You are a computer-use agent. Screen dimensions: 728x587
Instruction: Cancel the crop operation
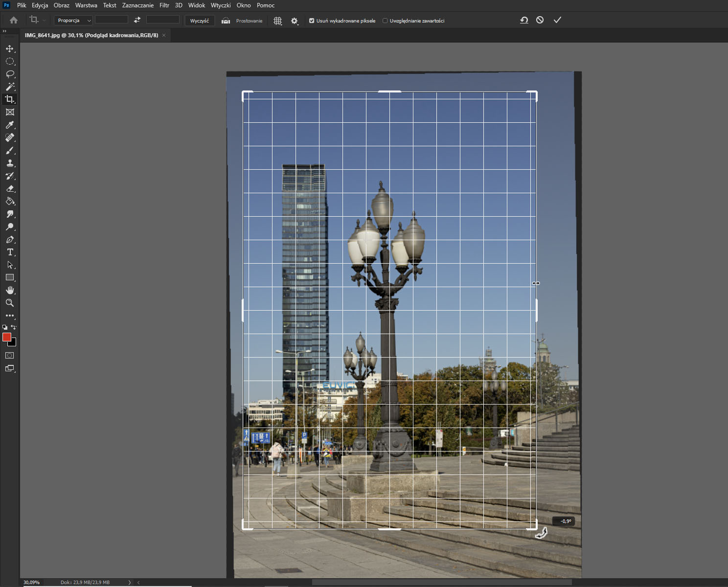[x=540, y=20]
